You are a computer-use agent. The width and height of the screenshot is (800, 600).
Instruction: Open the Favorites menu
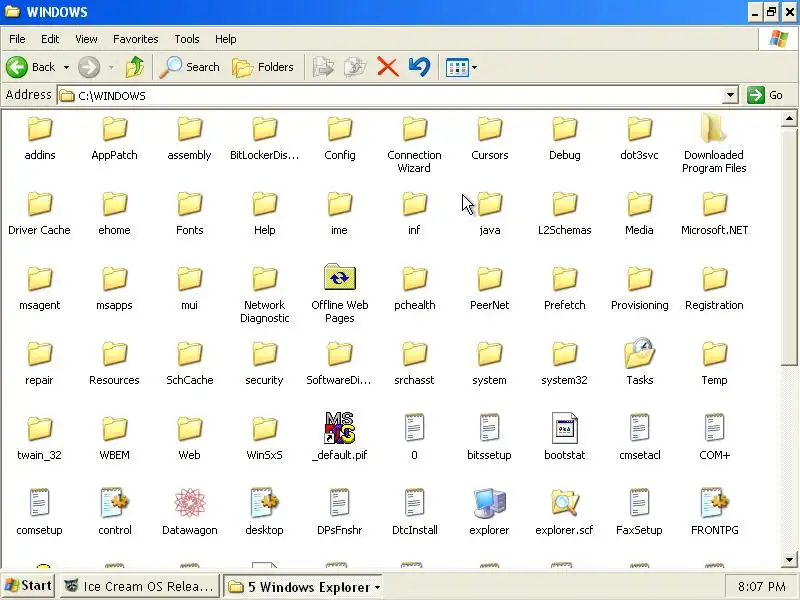pyautogui.click(x=136, y=39)
